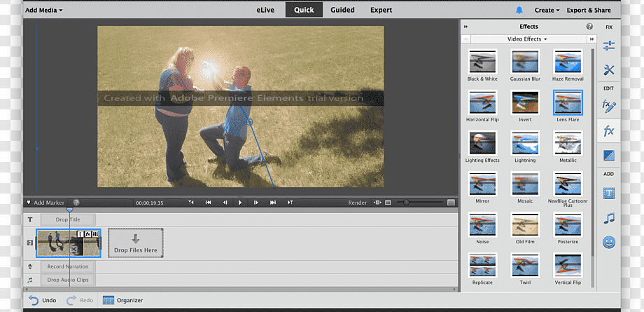Open the Music note icon in sidebar

coord(608,218)
